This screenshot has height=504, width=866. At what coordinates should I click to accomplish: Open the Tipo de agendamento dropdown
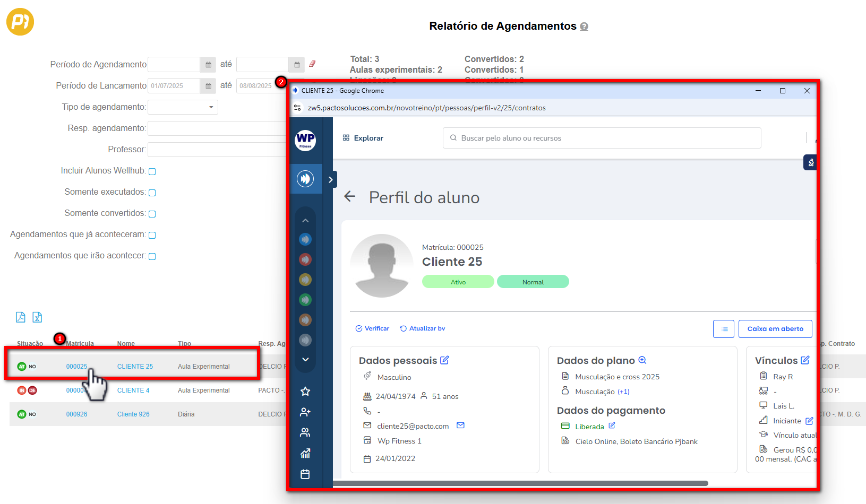coord(183,107)
